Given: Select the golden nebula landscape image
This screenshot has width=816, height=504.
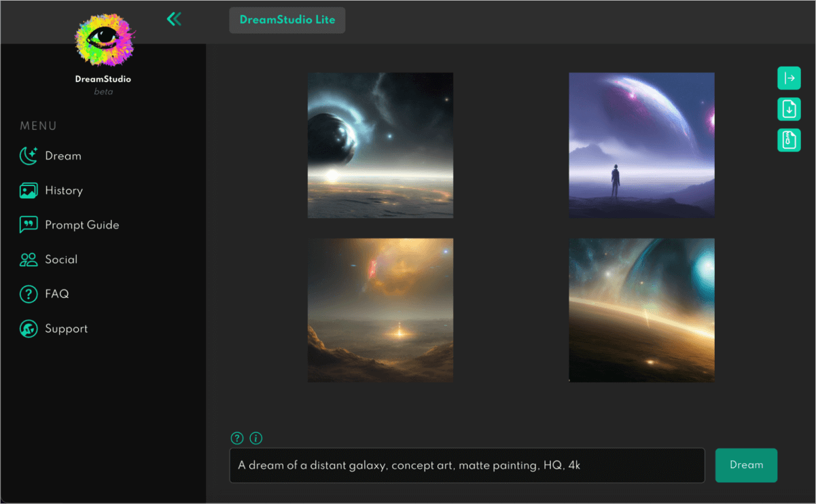Looking at the screenshot, I should point(380,310).
